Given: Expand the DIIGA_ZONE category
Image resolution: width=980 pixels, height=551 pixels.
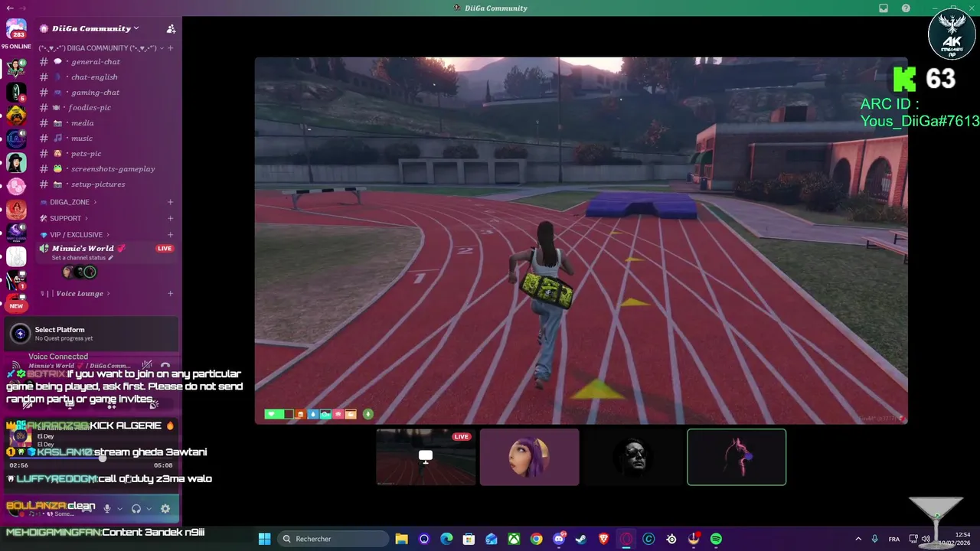Looking at the screenshot, I should (x=73, y=202).
